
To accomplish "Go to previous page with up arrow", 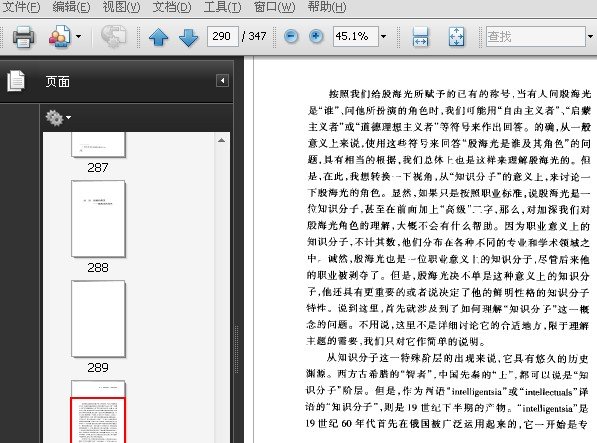I will tap(158, 37).
